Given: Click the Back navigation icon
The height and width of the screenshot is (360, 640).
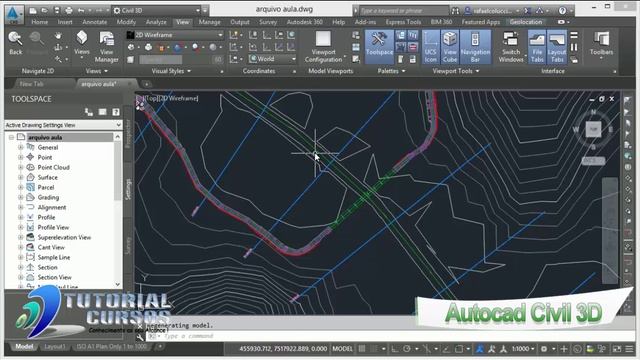Looking at the screenshot, I should [16, 43].
